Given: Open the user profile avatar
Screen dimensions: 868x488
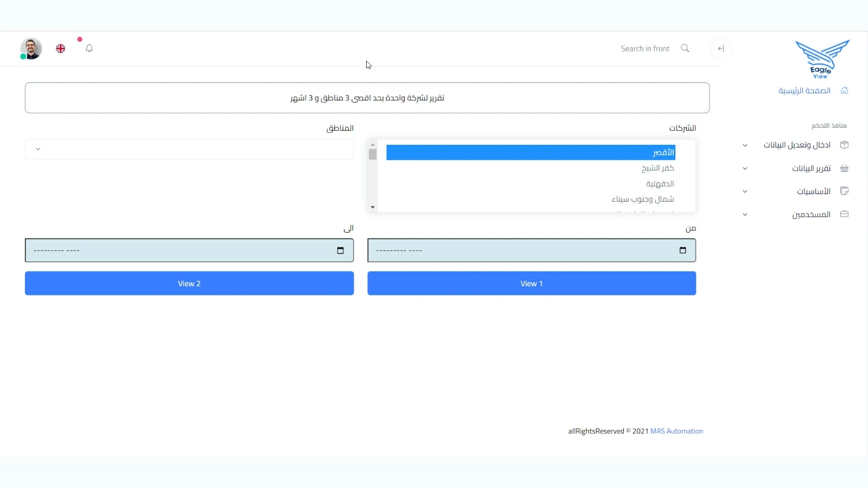Looking at the screenshot, I should (31, 49).
